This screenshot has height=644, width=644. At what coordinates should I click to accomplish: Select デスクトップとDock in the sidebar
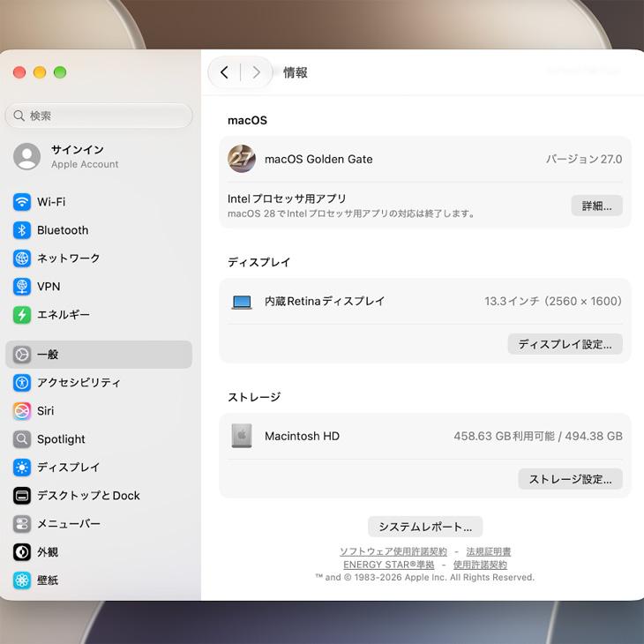click(99, 496)
